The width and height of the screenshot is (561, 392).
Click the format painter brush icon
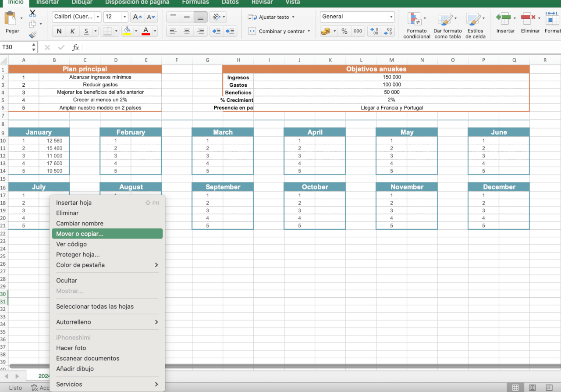coord(32,35)
